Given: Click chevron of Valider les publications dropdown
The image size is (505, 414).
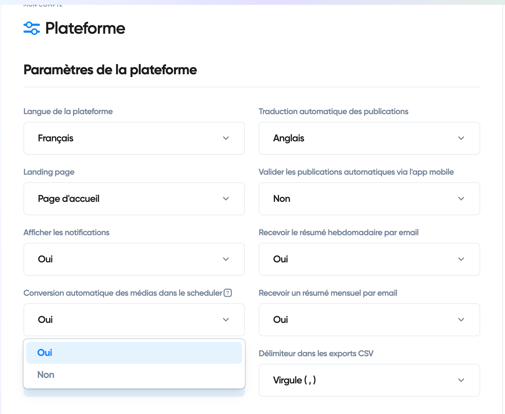Looking at the screenshot, I should pyautogui.click(x=461, y=199).
